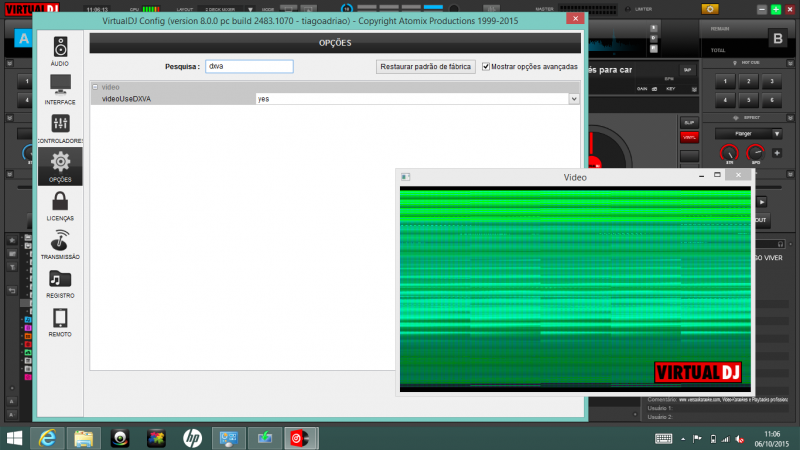The image size is (800, 450).
Task: Open the remote desktop taskbar icon
Action: pyautogui.click(x=229, y=438)
